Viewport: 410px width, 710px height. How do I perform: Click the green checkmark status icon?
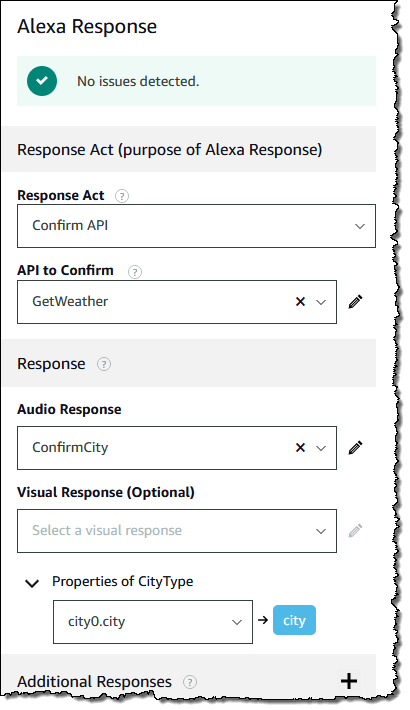42,81
